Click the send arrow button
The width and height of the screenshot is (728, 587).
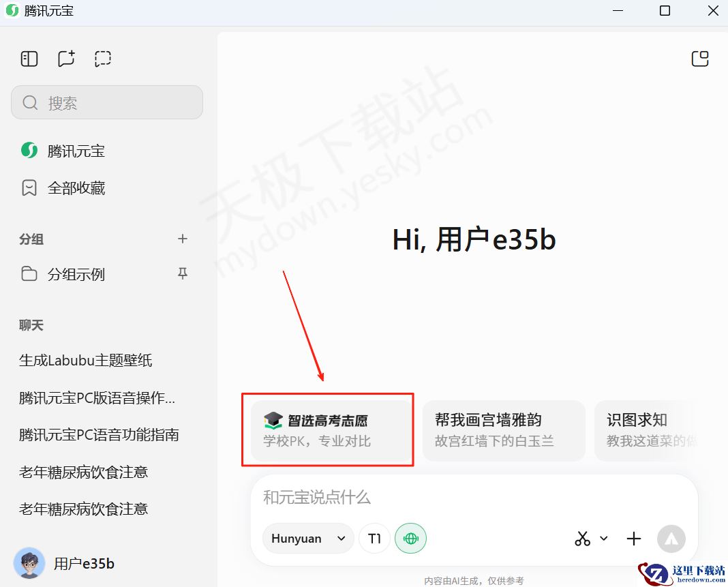(x=671, y=539)
